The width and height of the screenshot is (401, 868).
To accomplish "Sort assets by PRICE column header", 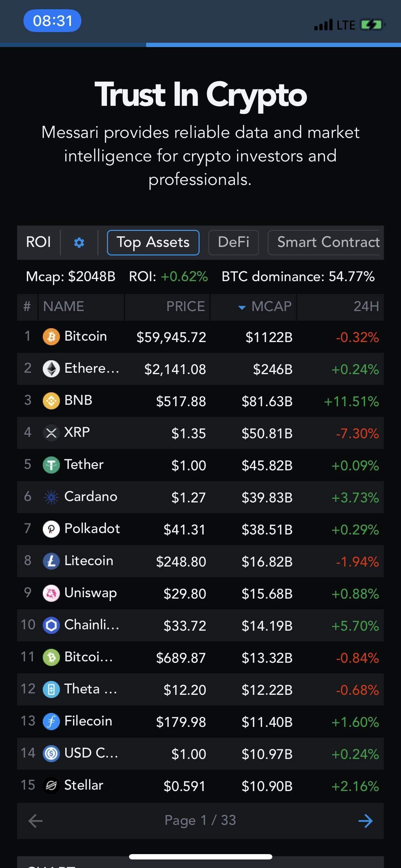I will pos(185,307).
